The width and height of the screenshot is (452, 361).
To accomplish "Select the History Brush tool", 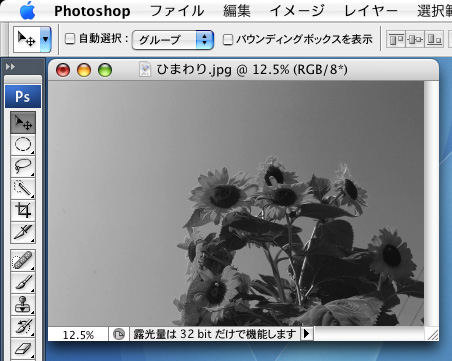I will (23, 327).
